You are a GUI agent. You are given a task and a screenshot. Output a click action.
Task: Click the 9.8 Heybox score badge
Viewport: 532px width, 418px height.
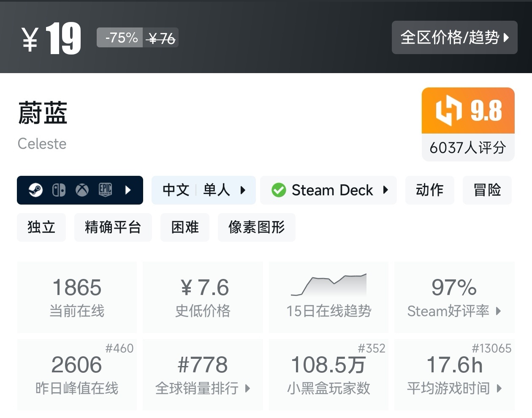coord(468,111)
